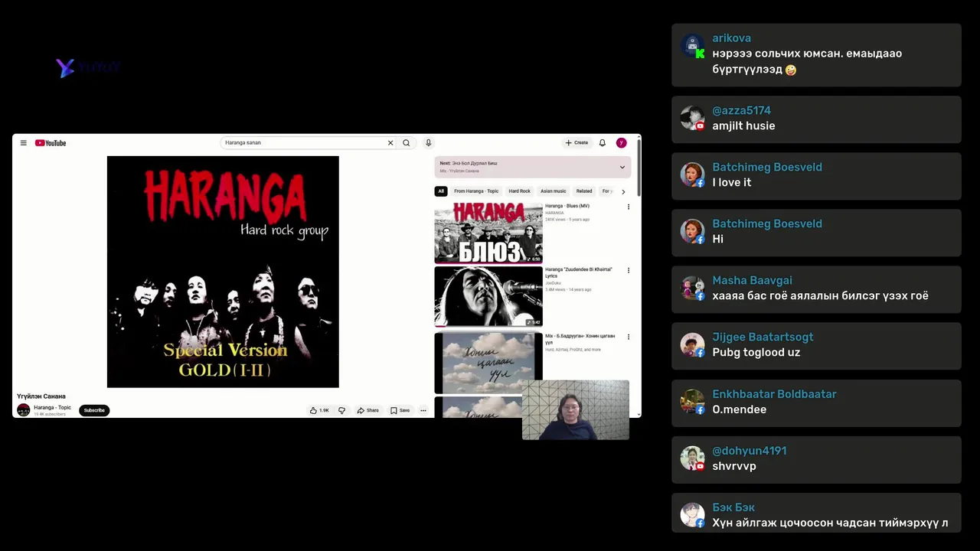Open options for the Хонин цагаан үүл mix
Image resolution: width=980 pixels, height=551 pixels.
tap(629, 337)
